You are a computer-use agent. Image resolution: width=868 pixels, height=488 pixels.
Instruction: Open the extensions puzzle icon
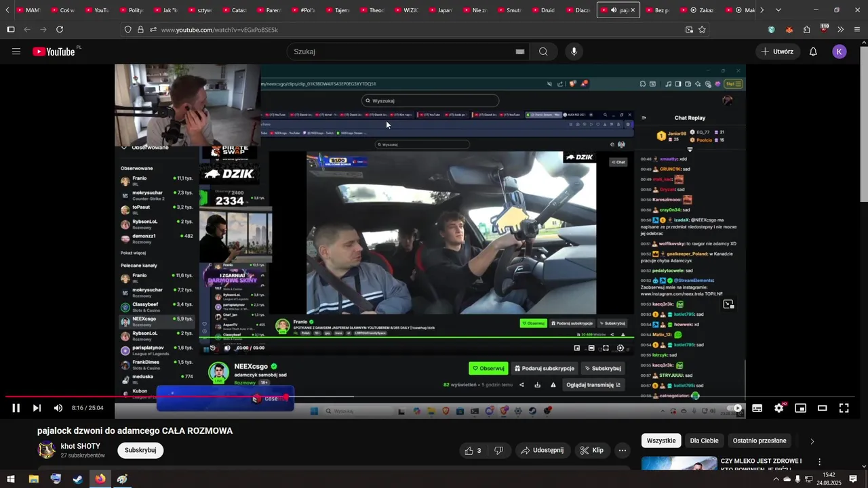pyautogui.click(x=806, y=30)
